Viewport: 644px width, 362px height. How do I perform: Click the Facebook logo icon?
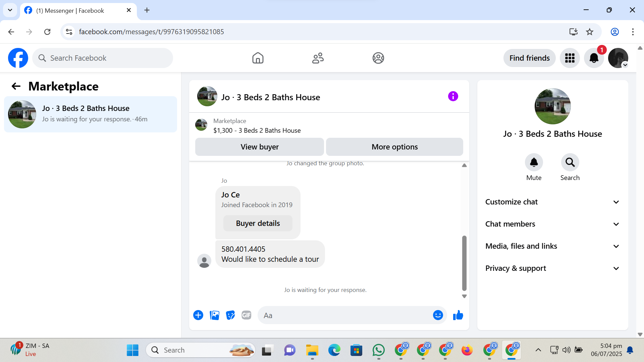click(18, 58)
